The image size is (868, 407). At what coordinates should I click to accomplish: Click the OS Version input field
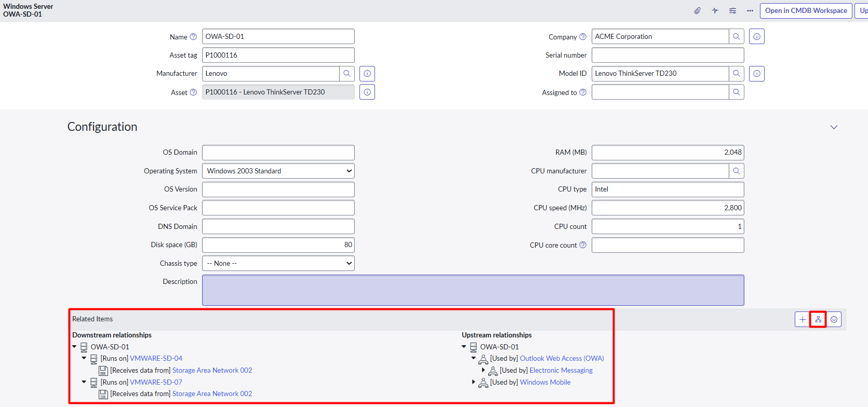click(278, 189)
